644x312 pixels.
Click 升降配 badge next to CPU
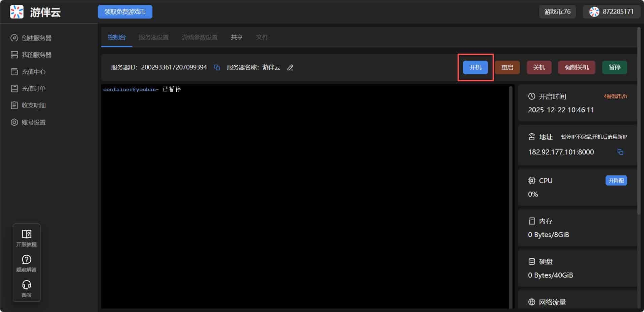point(616,181)
